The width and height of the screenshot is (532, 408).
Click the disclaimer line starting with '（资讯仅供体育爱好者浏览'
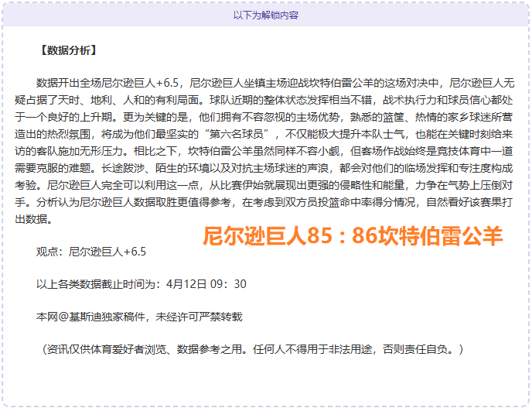pyautogui.click(x=252, y=349)
